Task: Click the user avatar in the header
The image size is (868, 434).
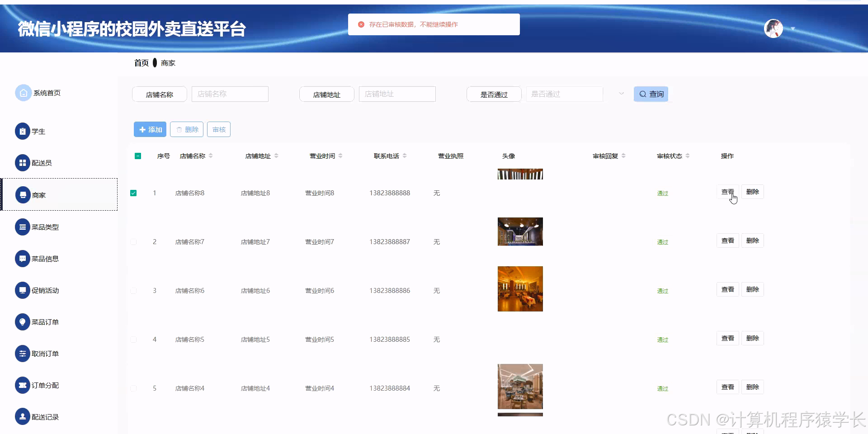Action: click(x=773, y=28)
